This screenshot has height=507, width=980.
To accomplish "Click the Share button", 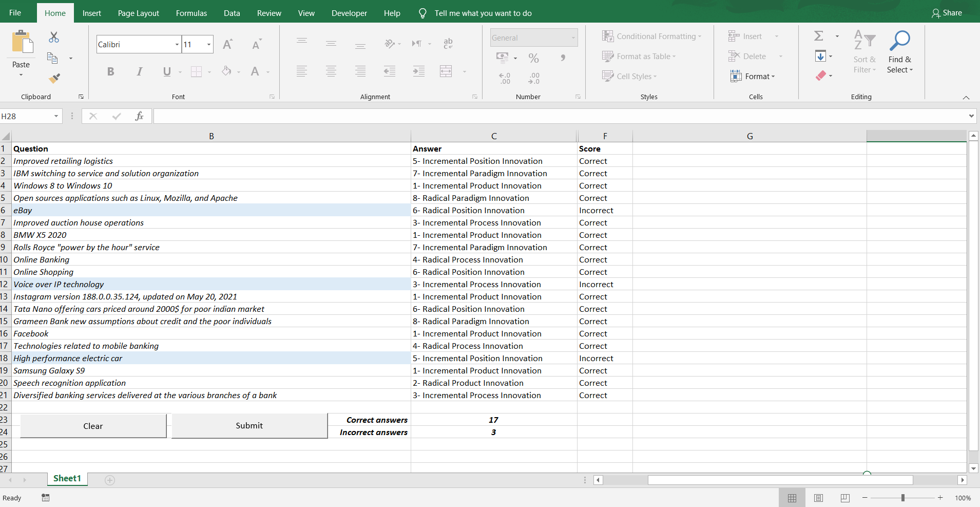I will (x=947, y=12).
